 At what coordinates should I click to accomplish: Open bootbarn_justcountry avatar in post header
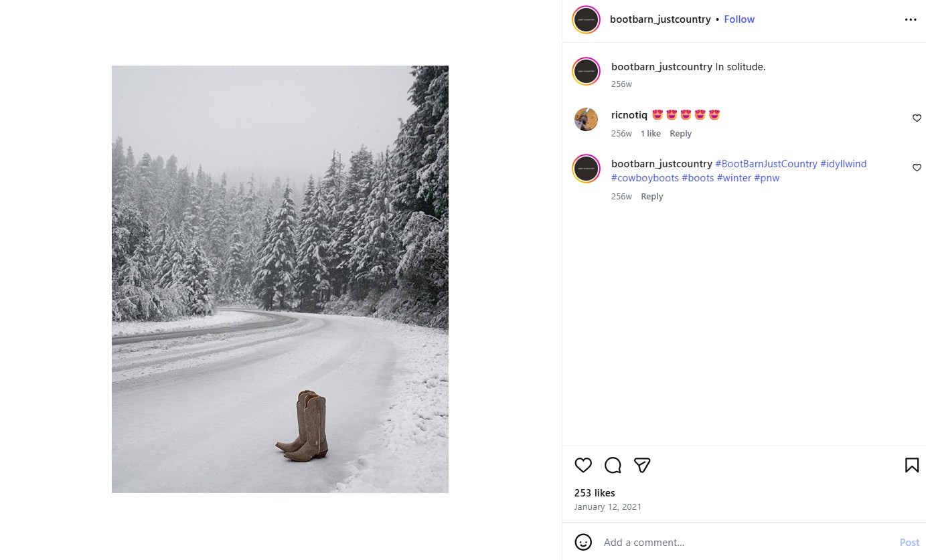point(586,19)
